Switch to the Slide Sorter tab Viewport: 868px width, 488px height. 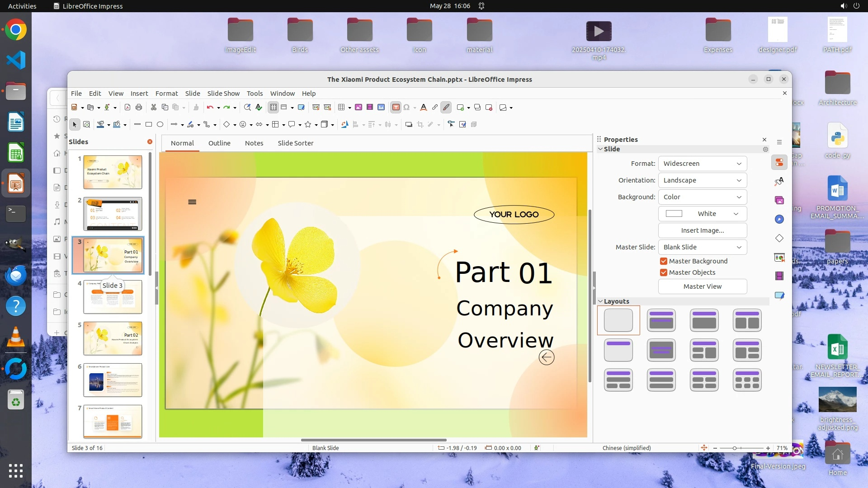pyautogui.click(x=295, y=143)
